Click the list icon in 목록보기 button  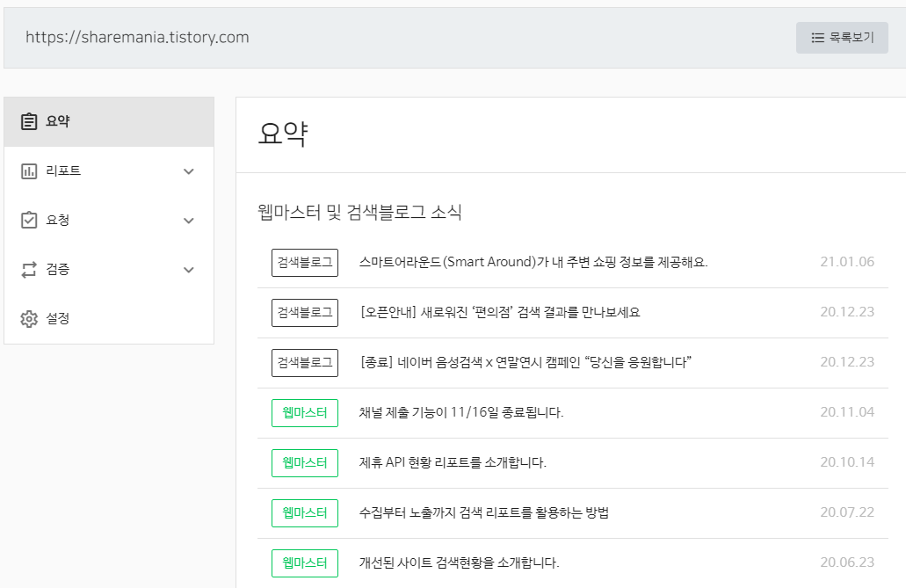tap(817, 38)
